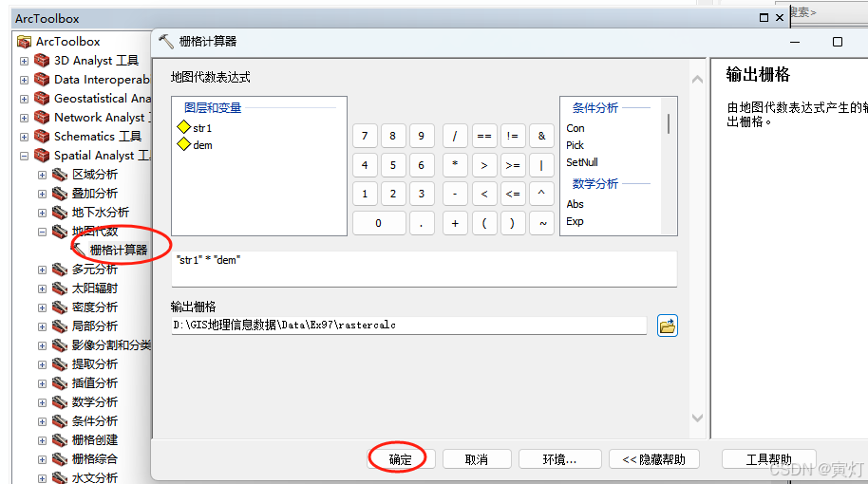Click the Geostatistical Analyst toolbox icon

point(42,99)
